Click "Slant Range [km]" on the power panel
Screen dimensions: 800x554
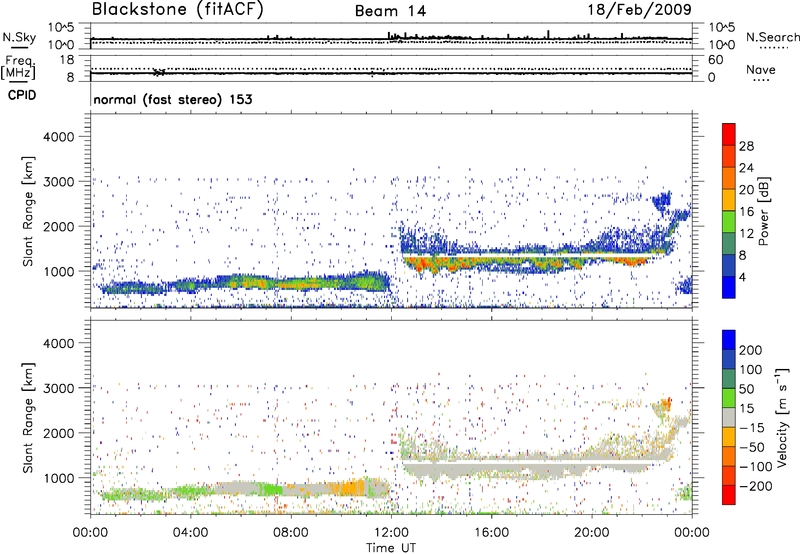[28, 211]
